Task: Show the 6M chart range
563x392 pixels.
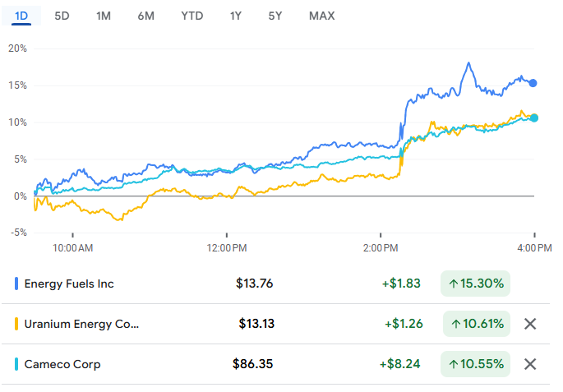Action: pyautogui.click(x=146, y=16)
